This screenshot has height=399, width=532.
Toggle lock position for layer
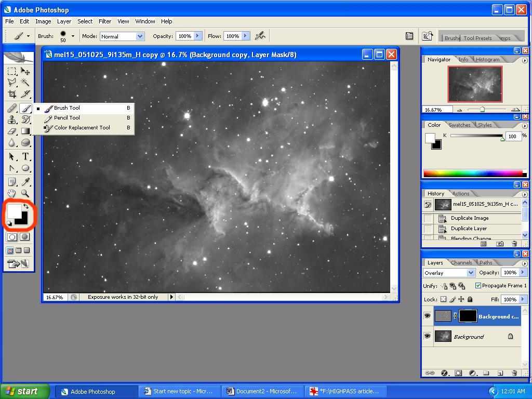461,299
